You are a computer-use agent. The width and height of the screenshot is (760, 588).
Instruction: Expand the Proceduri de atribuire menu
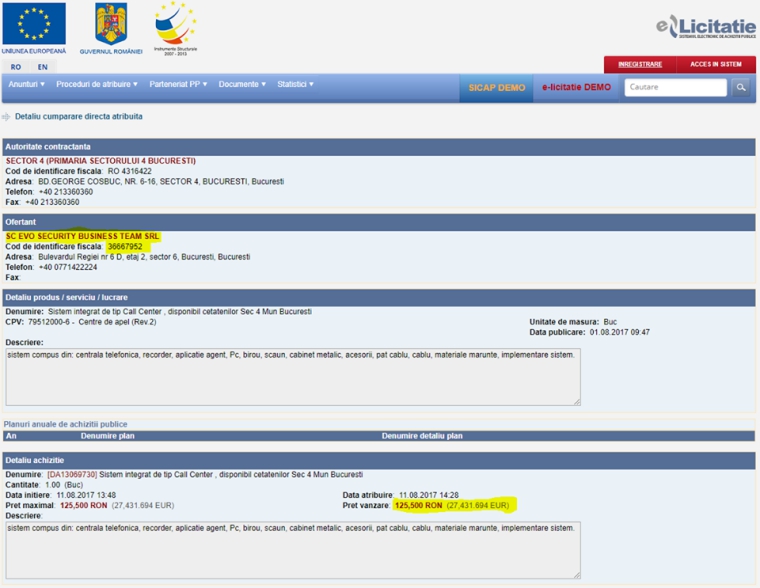pyautogui.click(x=97, y=84)
